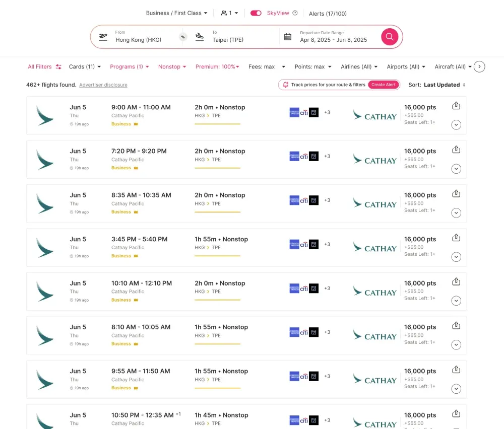Open the Business / First Class dropdown
Viewport: 504px width, 429px height.
tap(176, 13)
